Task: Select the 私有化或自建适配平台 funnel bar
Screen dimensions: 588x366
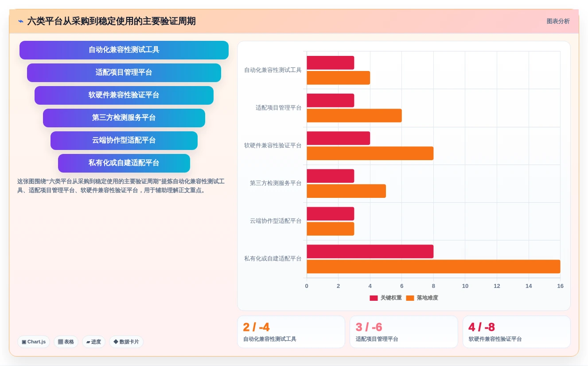Action: tap(124, 163)
